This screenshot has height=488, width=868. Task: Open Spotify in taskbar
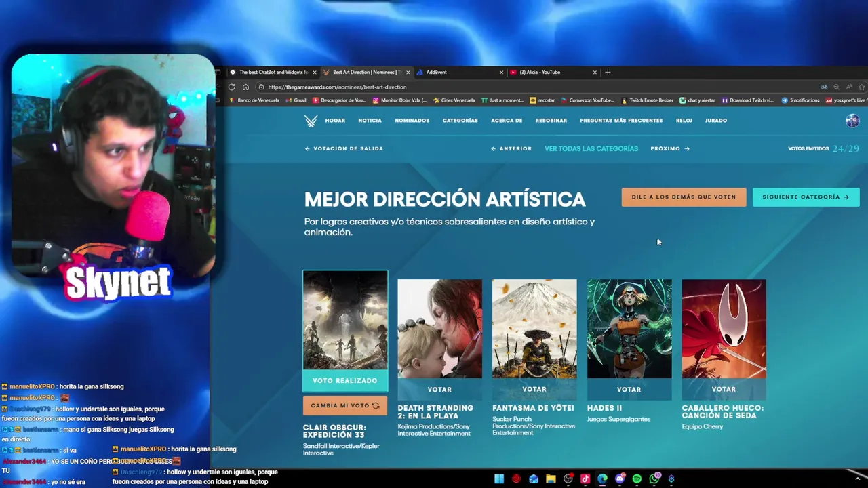637,479
